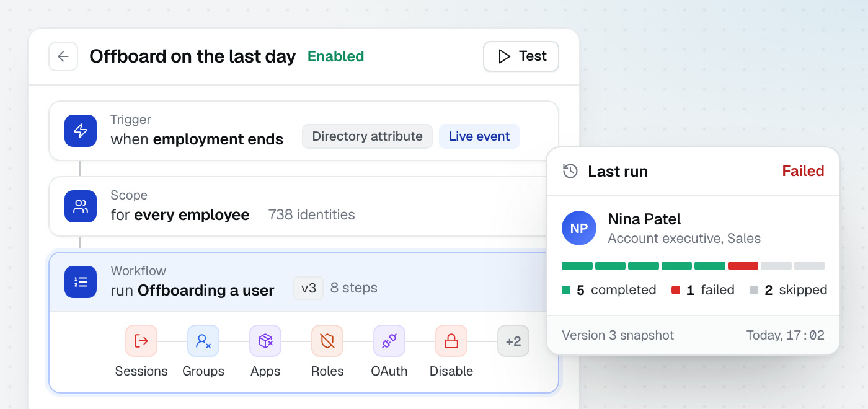Click the Enabled status label

click(x=335, y=56)
